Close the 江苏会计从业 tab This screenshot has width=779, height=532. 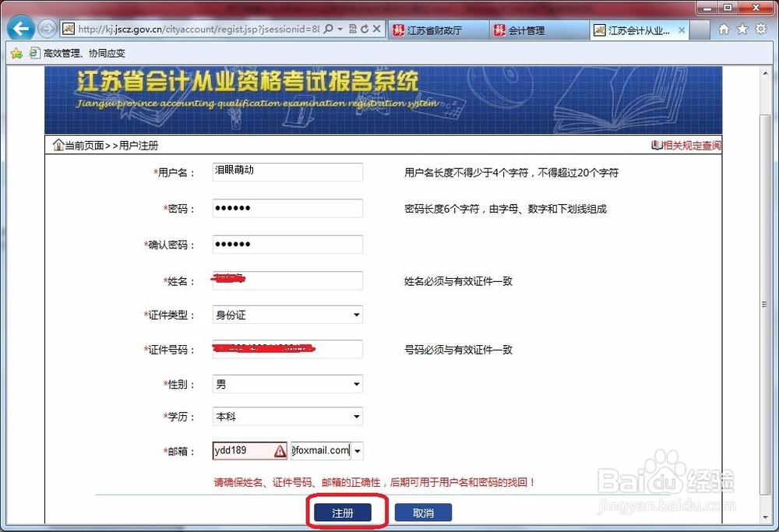click(682, 30)
